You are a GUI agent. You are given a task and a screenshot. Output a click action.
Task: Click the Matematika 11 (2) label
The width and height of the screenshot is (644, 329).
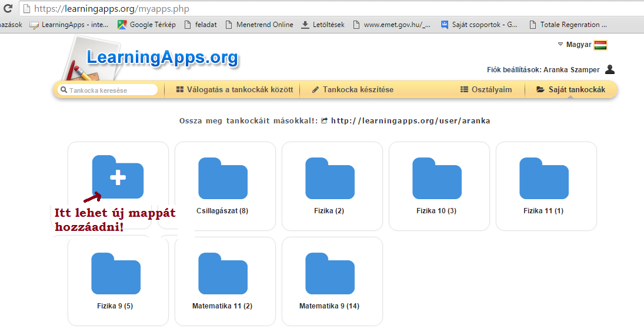tap(222, 306)
